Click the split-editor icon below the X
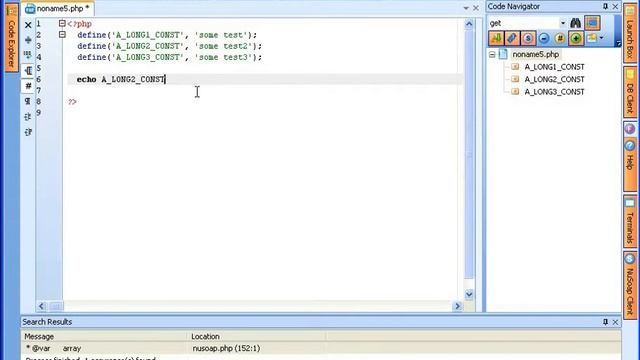The height and width of the screenshot is (360, 640). (x=28, y=40)
